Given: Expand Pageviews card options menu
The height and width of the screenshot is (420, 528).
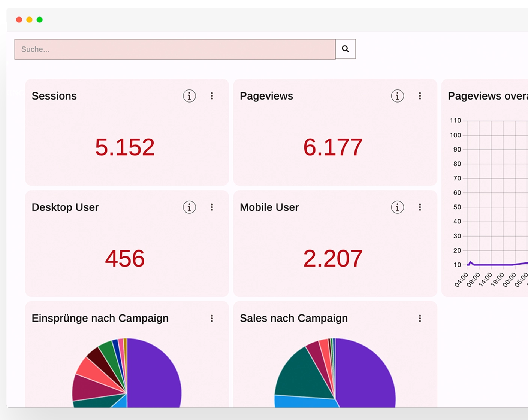Looking at the screenshot, I should 420,96.
